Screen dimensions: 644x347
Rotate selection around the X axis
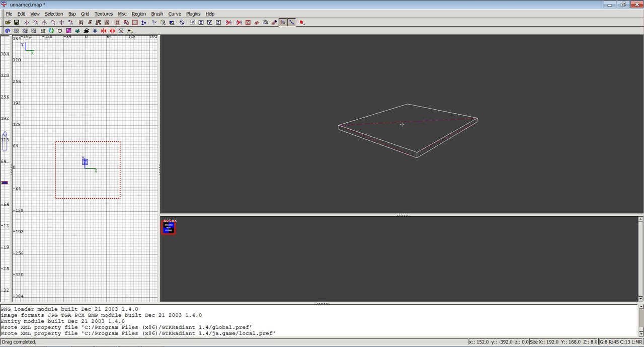click(x=35, y=23)
